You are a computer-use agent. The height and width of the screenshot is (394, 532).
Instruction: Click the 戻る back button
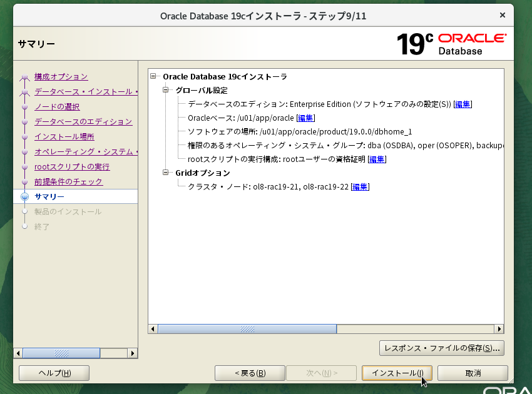tap(250, 373)
